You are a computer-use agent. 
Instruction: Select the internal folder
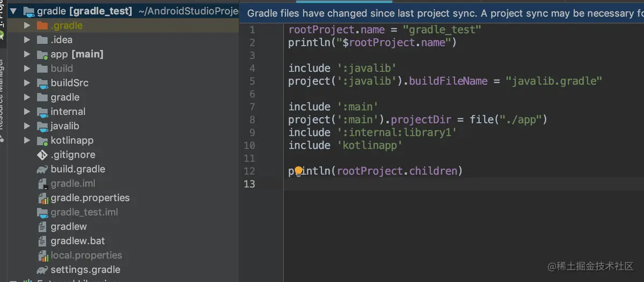68,112
